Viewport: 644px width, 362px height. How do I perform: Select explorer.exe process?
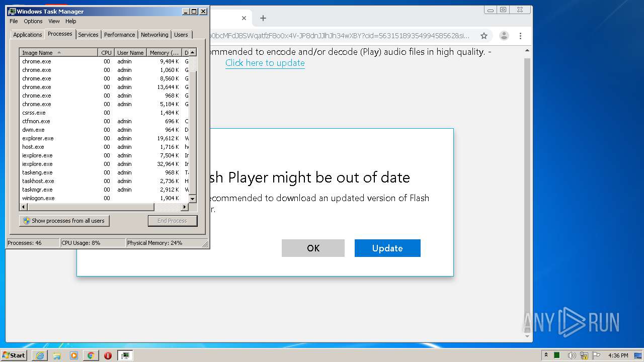pyautogui.click(x=104, y=138)
